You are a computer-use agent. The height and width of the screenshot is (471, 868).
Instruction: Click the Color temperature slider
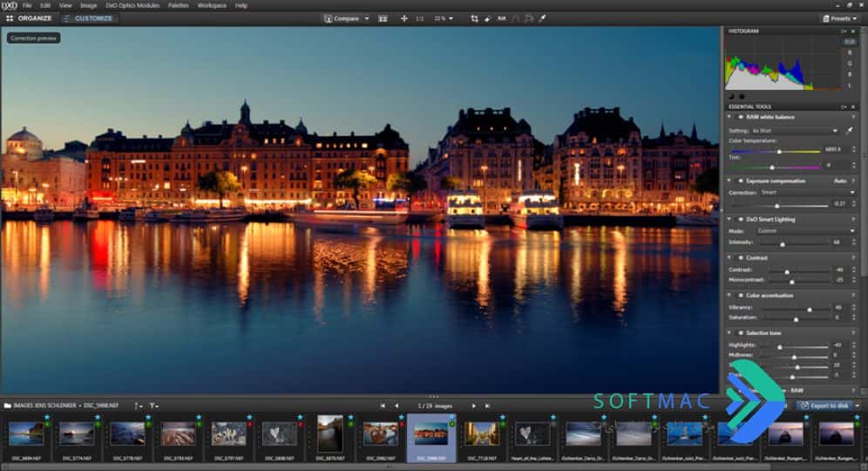[x=775, y=151]
